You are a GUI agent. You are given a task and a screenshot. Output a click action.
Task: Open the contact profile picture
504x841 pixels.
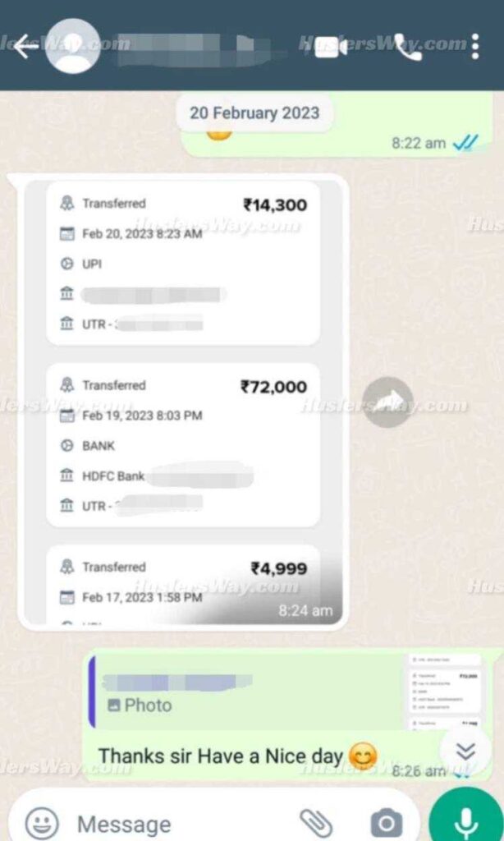73,46
